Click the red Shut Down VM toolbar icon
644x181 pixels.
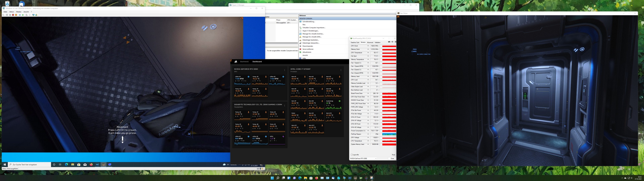pyautogui.click(x=13, y=15)
